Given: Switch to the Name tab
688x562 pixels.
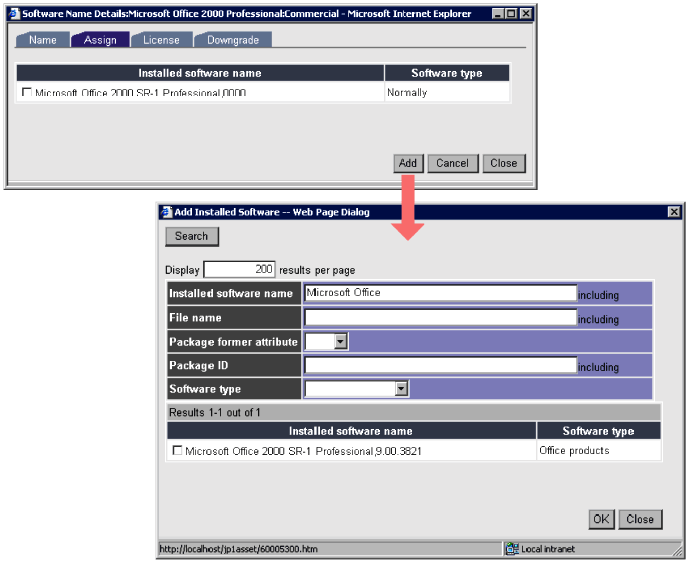Looking at the screenshot, I should click(x=43, y=40).
